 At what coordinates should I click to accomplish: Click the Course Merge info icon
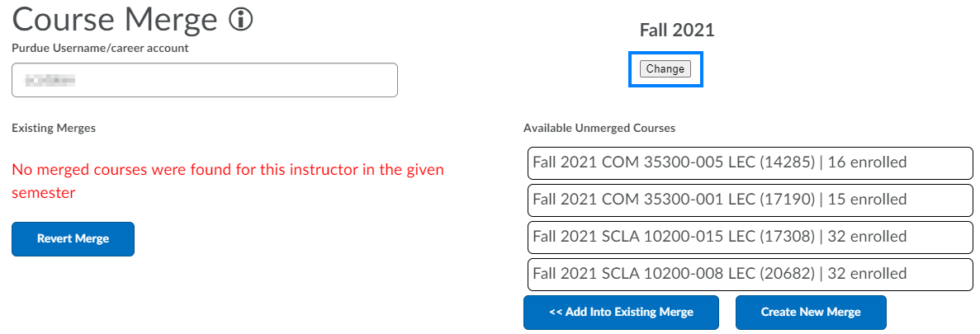click(240, 20)
